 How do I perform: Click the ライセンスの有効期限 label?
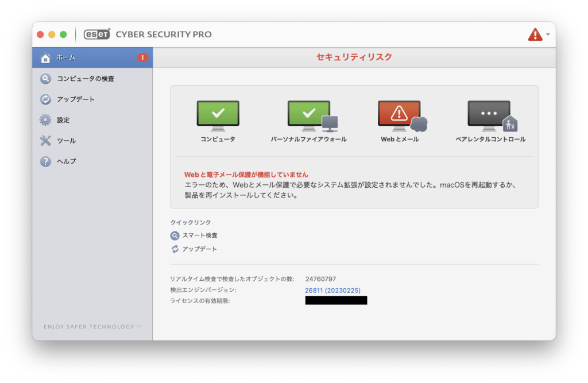[200, 301]
